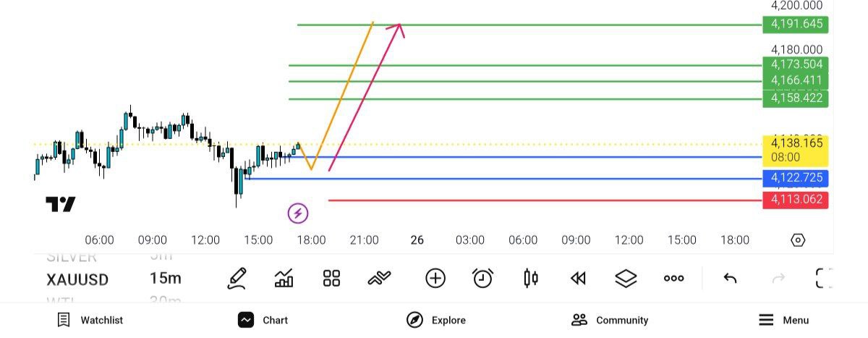
Task: Undo the last chart action
Action: [x=730, y=279]
